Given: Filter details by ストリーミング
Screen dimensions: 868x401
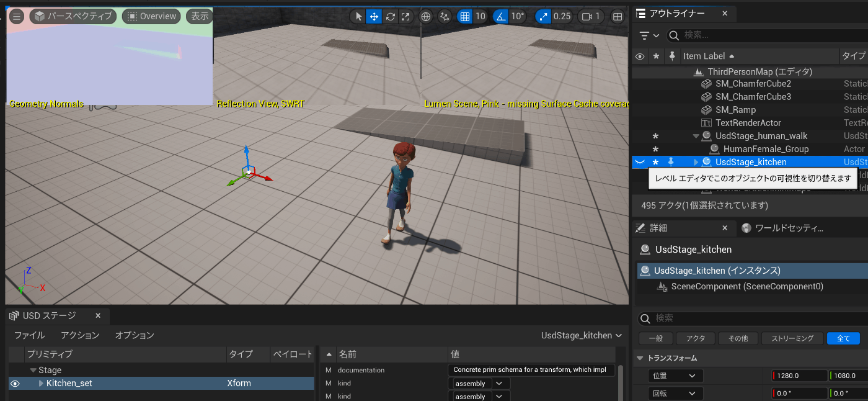Looking at the screenshot, I should (x=792, y=338).
